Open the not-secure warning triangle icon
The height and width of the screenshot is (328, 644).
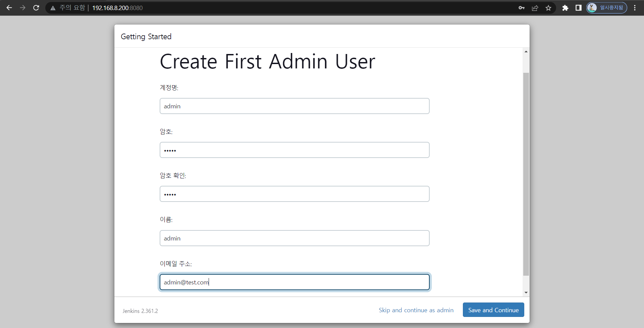point(53,8)
